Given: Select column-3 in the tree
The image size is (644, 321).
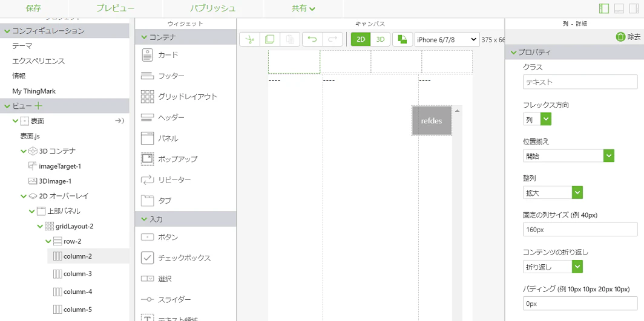Looking at the screenshot, I should click(77, 274).
